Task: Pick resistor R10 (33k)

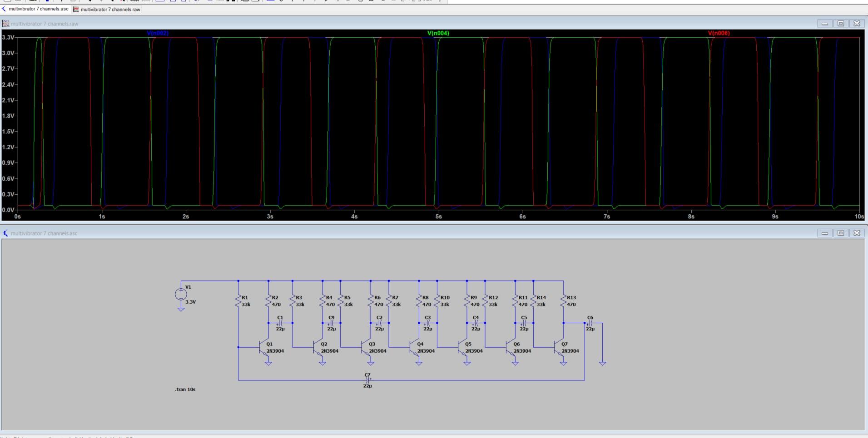Action: [437, 301]
